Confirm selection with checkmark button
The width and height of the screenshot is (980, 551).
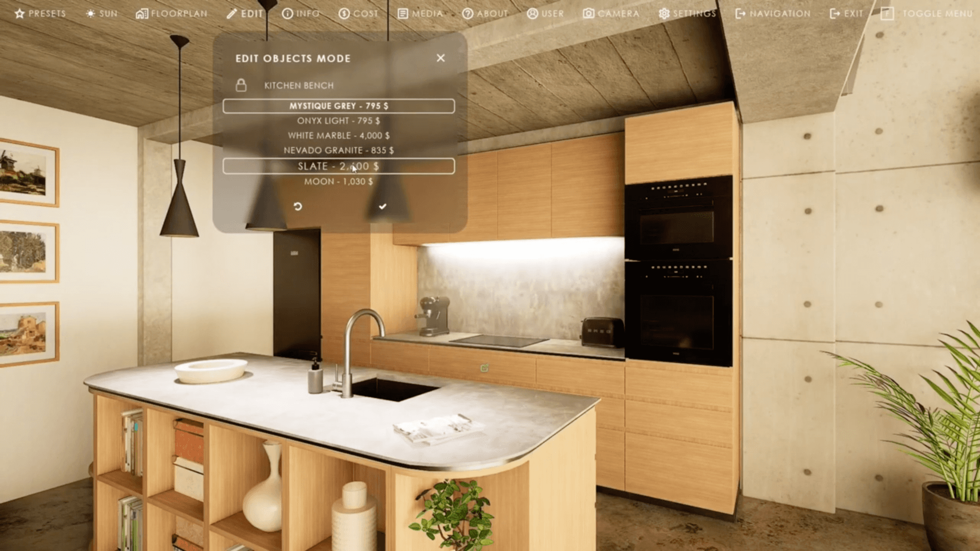pos(382,207)
